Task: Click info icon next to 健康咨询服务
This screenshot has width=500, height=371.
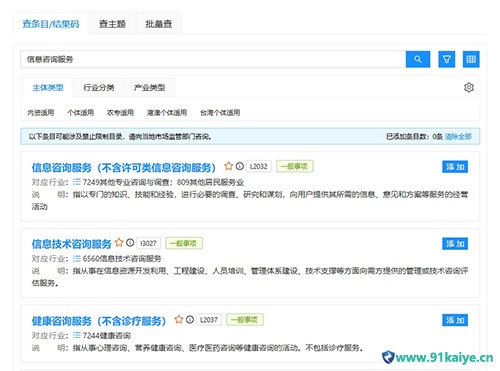Action: coord(190,319)
